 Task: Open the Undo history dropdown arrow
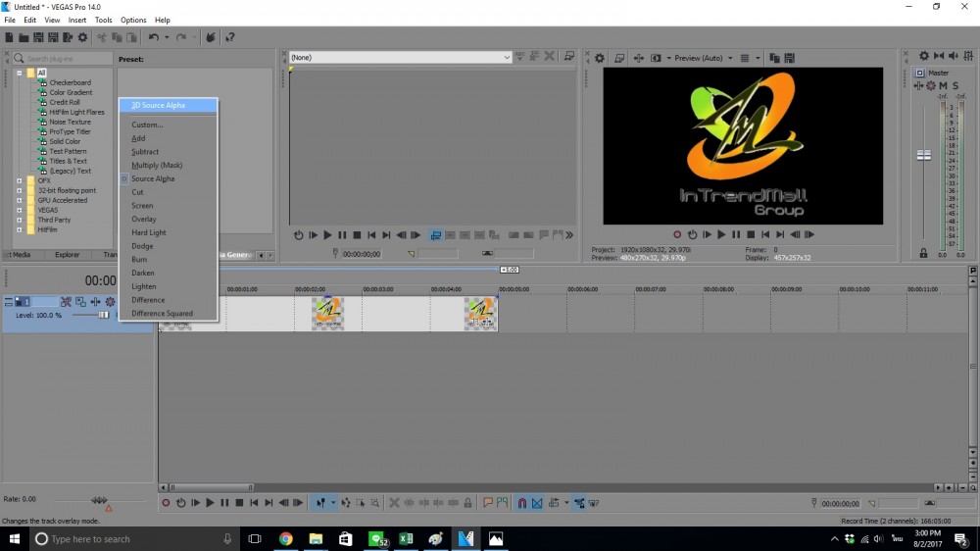click(x=167, y=37)
